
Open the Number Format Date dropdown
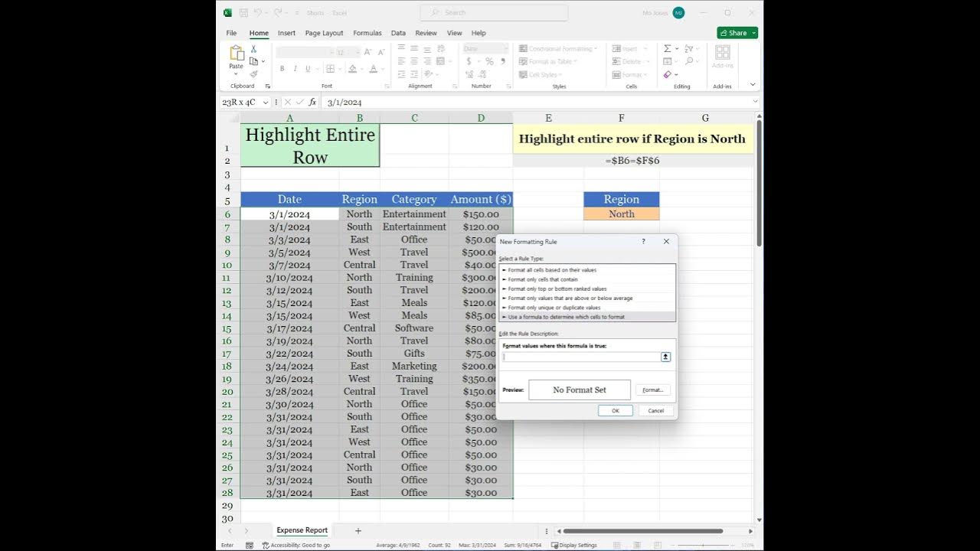coord(505,48)
